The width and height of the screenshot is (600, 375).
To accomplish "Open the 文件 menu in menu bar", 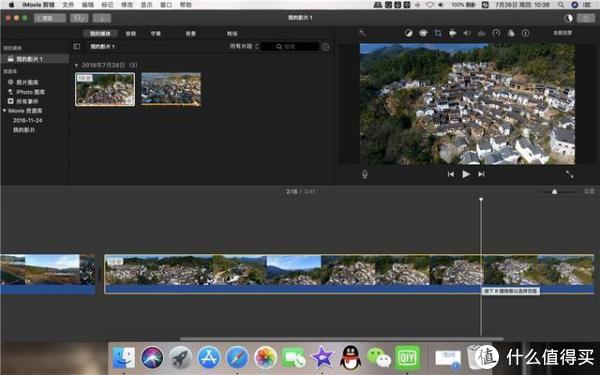I will tap(68, 5).
